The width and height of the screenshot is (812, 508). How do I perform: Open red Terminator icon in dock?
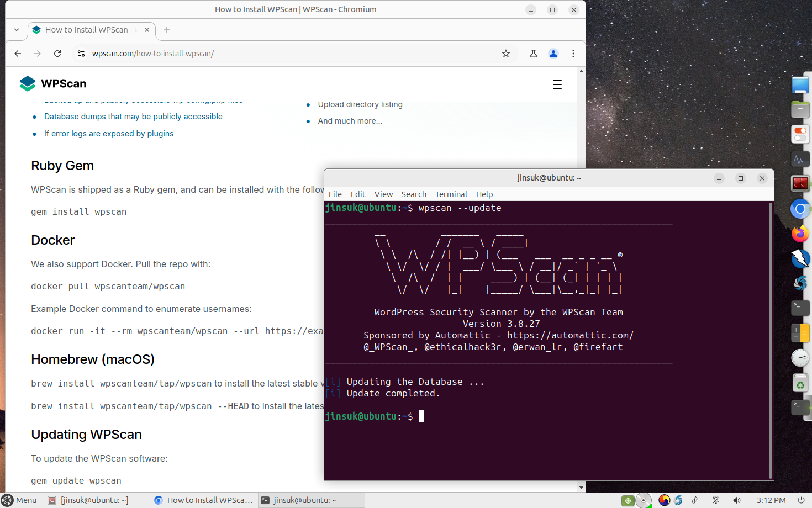pyautogui.click(x=800, y=183)
